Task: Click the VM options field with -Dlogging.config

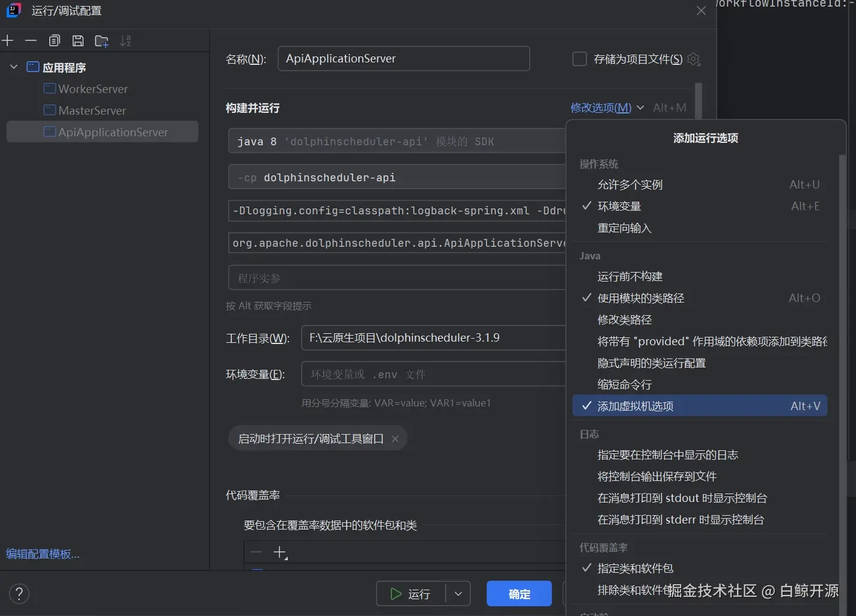Action: click(x=397, y=211)
